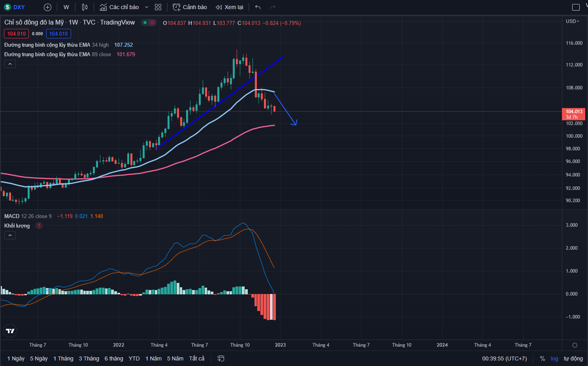The image size is (588, 366).
Task: Click the DXY symbol search button
Action: [15, 7]
